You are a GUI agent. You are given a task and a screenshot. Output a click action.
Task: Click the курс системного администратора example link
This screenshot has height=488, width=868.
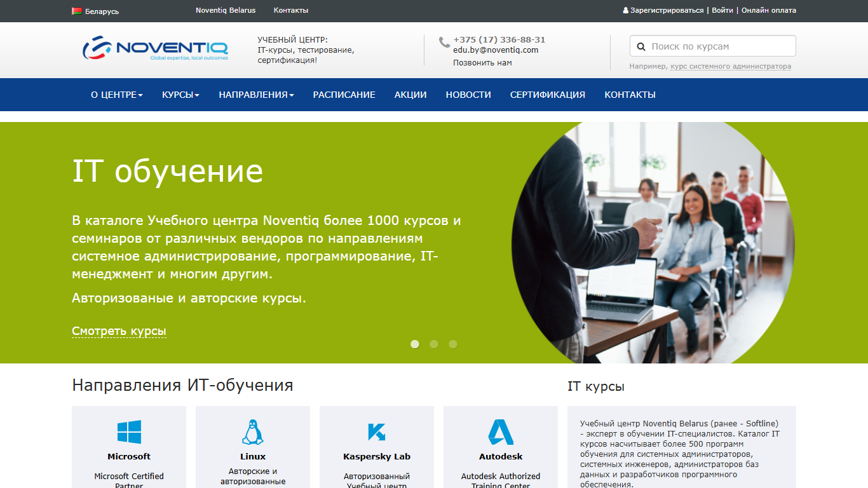tap(731, 66)
